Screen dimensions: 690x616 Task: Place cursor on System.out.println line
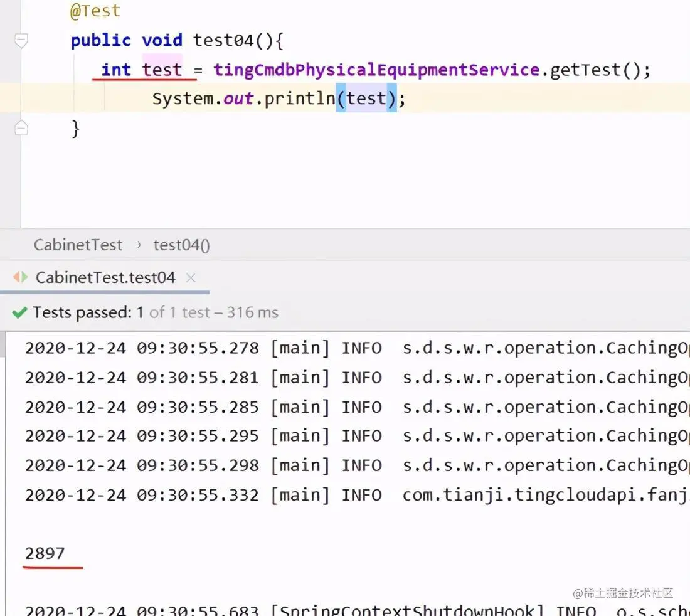pyautogui.click(x=345, y=98)
